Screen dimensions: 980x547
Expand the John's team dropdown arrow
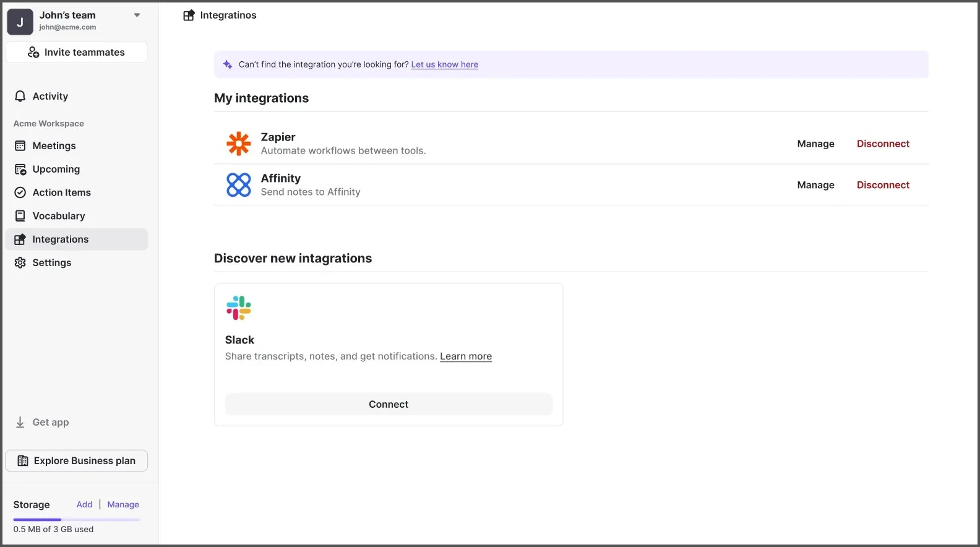click(137, 15)
